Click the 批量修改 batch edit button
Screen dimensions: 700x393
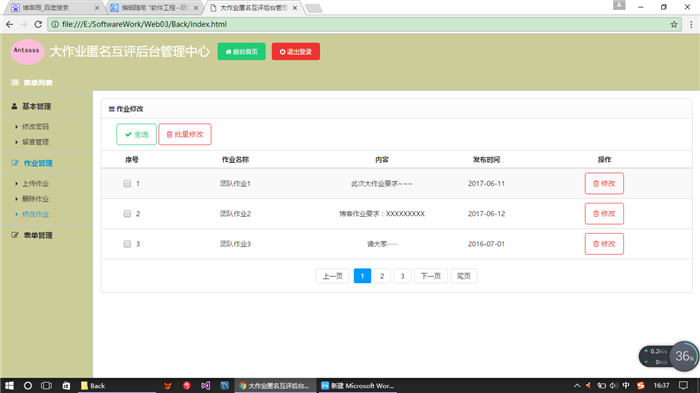pos(185,134)
